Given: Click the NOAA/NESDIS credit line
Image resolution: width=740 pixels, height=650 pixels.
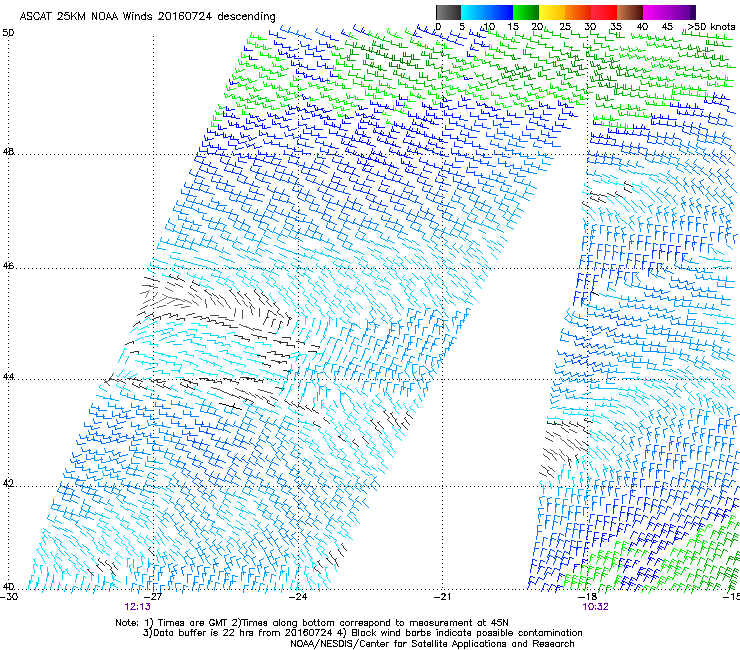Looking at the screenshot, I should [x=432, y=644].
